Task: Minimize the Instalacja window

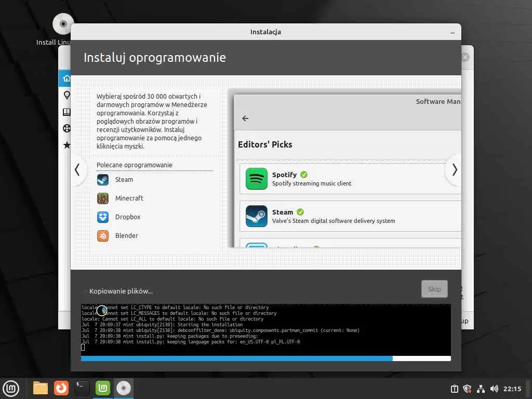Action: tap(453, 32)
